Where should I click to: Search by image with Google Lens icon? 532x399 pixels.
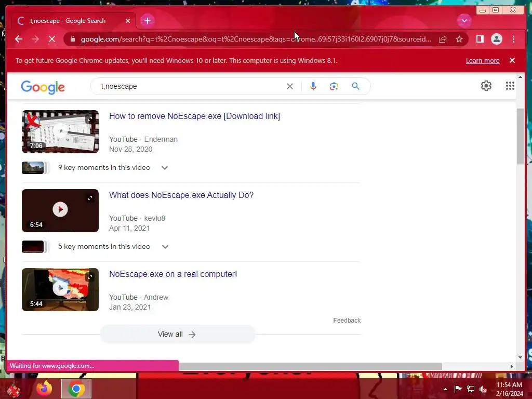[x=334, y=86]
